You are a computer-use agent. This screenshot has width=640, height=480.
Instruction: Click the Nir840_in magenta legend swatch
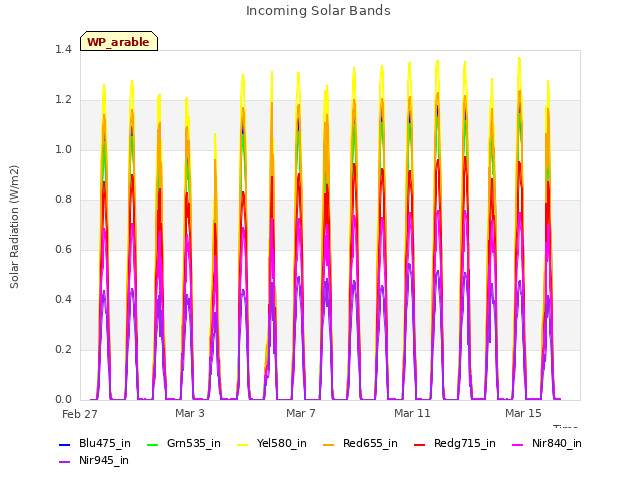click(x=518, y=444)
